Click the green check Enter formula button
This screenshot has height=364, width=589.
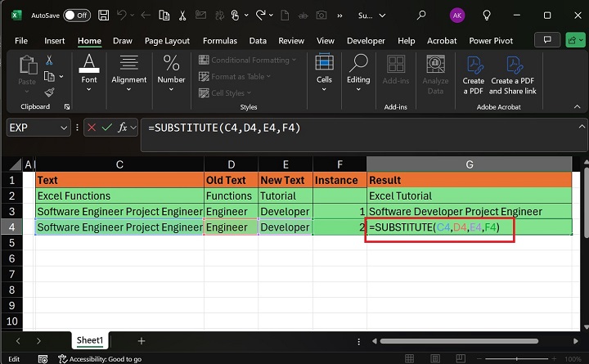click(x=106, y=128)
